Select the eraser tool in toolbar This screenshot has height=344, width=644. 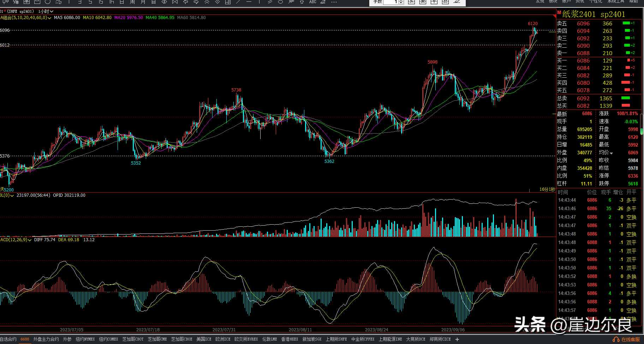[x=323, y=2]
